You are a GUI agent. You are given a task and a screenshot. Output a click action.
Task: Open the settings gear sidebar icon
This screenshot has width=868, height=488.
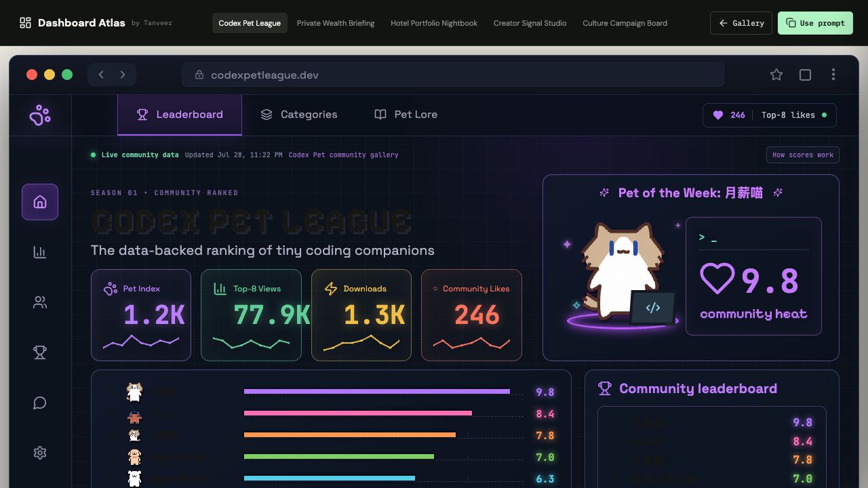(40, 453)
